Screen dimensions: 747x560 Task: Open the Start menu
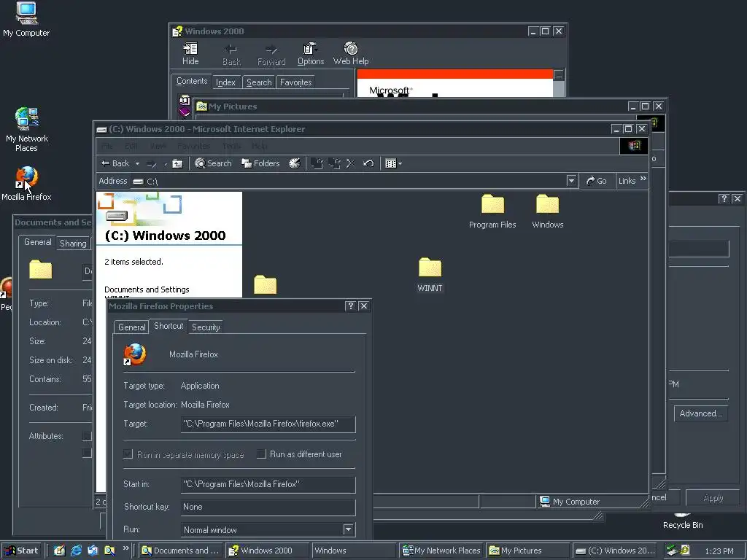[x=22, y=551]
